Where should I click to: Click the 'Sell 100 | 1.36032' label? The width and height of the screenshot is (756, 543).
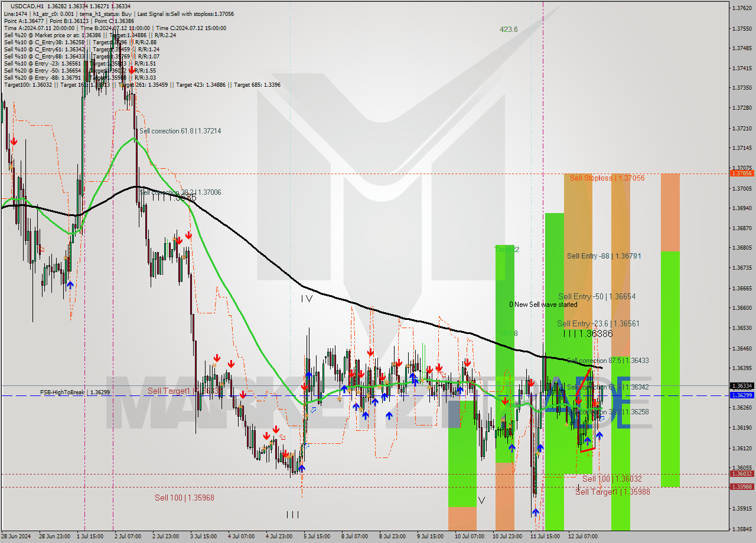click(612, 479)
